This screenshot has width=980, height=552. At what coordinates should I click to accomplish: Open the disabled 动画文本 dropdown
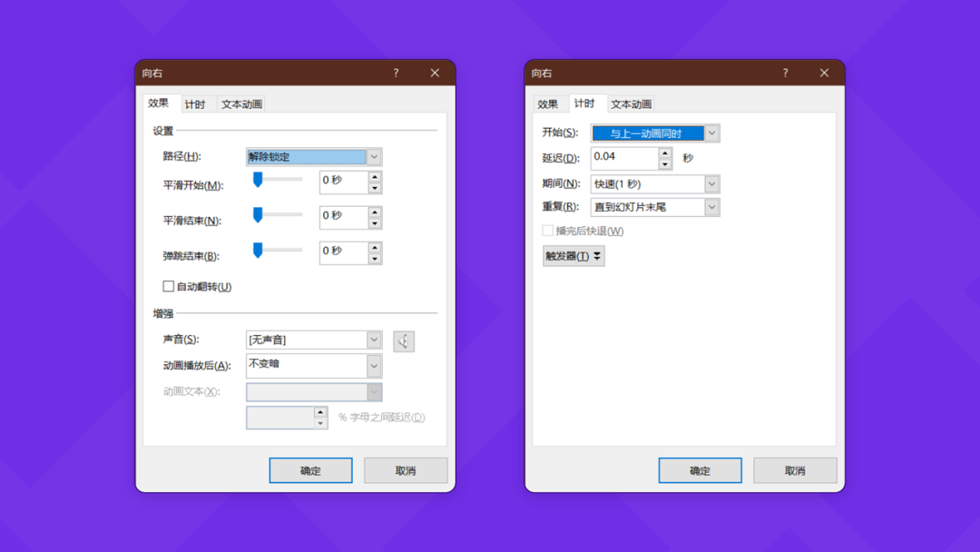pos(374,392)
